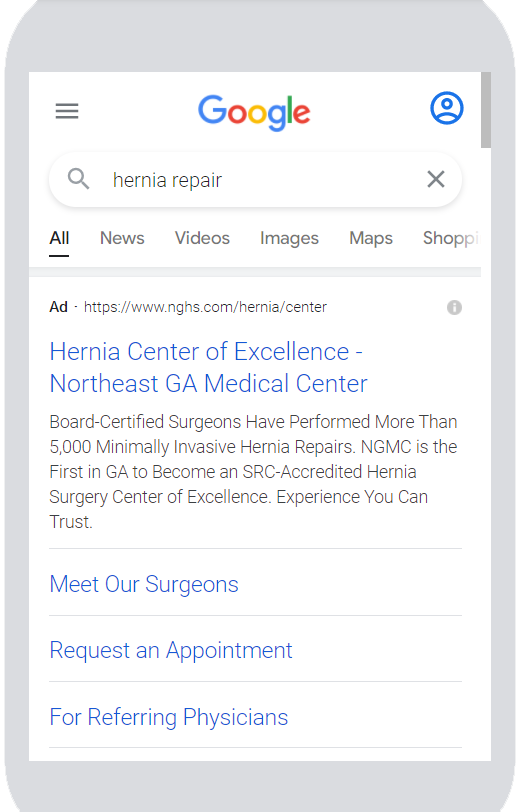This screenshot has width=521, height=812.
Task: Open the Shopping tab
Action: click(x=451, y=238)
